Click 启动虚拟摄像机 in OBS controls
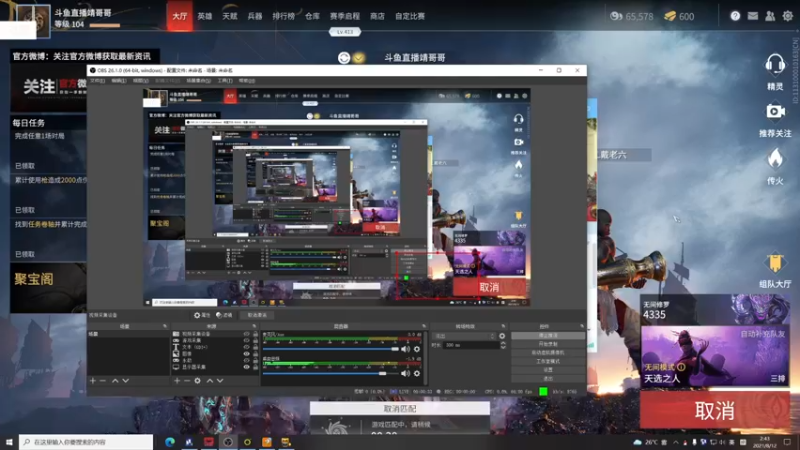Viewport: 800px width, 450px height. (x=548, y=353)
